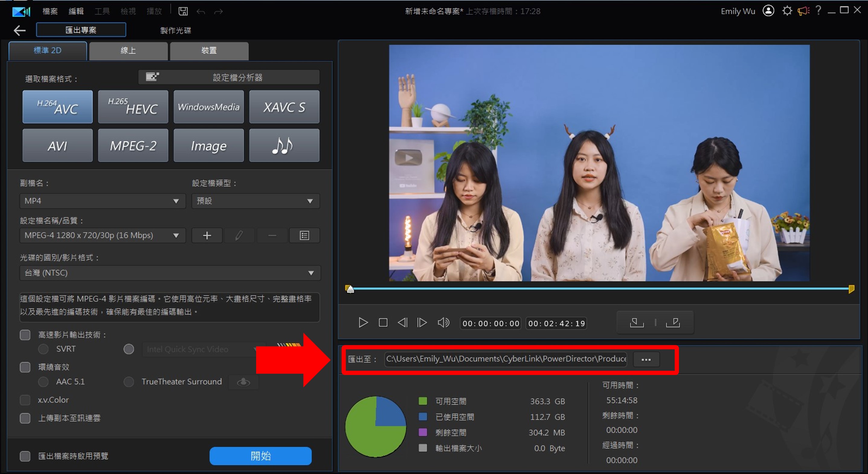Select the H.264 AVC format
Screen dimensions: 868x474
coord(57,107)
